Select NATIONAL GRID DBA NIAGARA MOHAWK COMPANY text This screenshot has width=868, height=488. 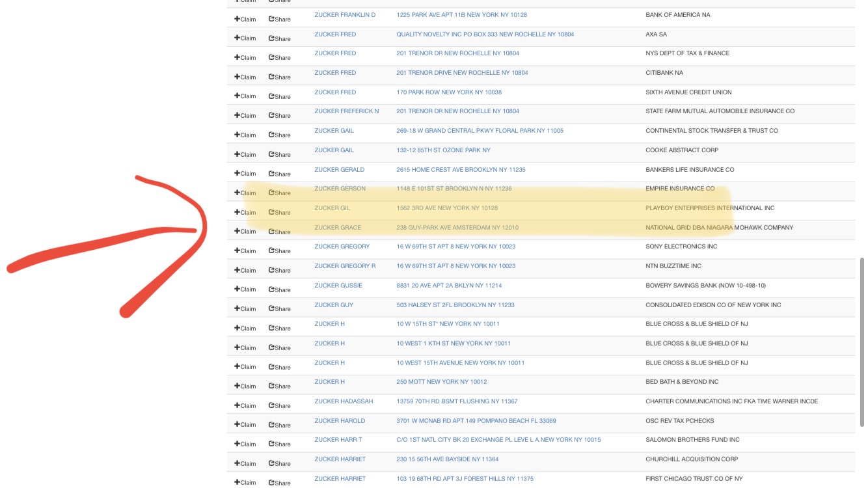tap(719, 228)
